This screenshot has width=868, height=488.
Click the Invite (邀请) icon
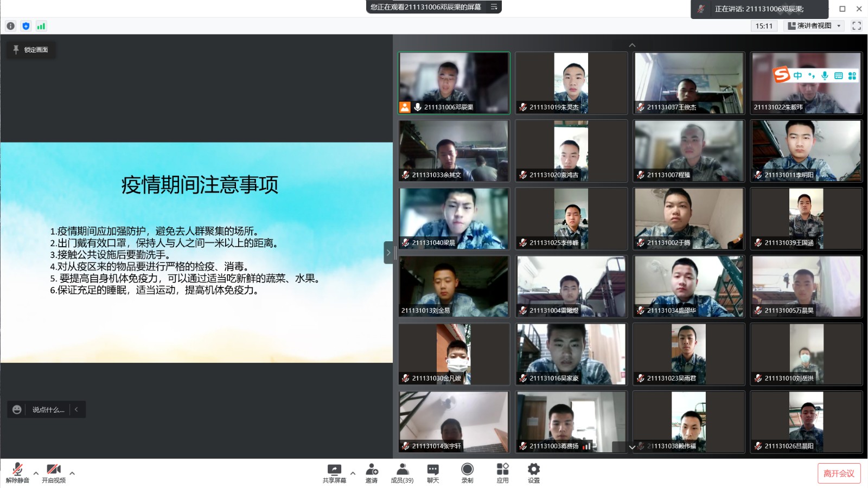(x=372, y=473)
